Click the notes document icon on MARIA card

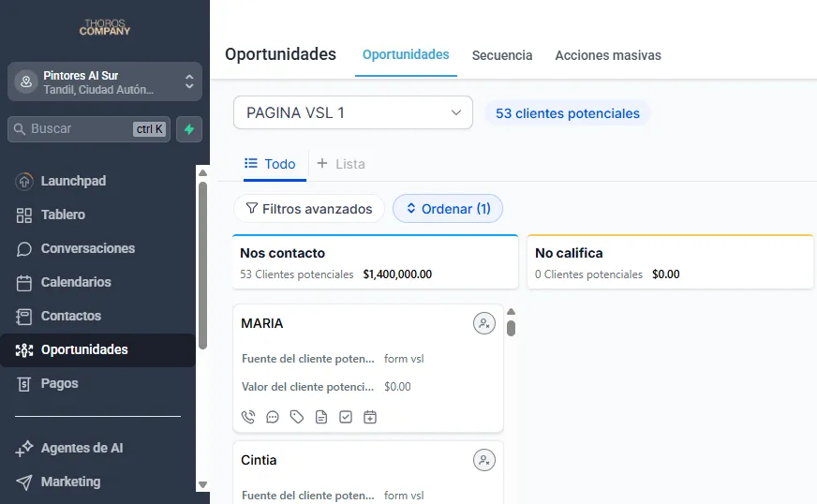321,417
